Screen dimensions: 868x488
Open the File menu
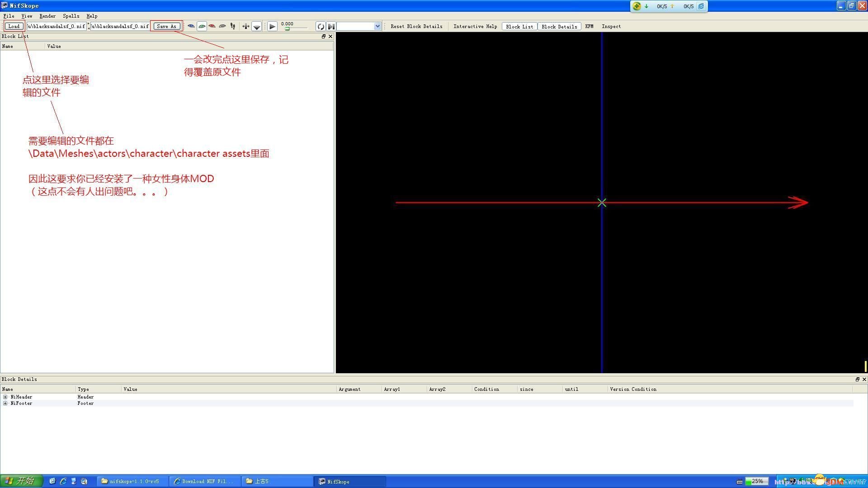coord(9,16)
